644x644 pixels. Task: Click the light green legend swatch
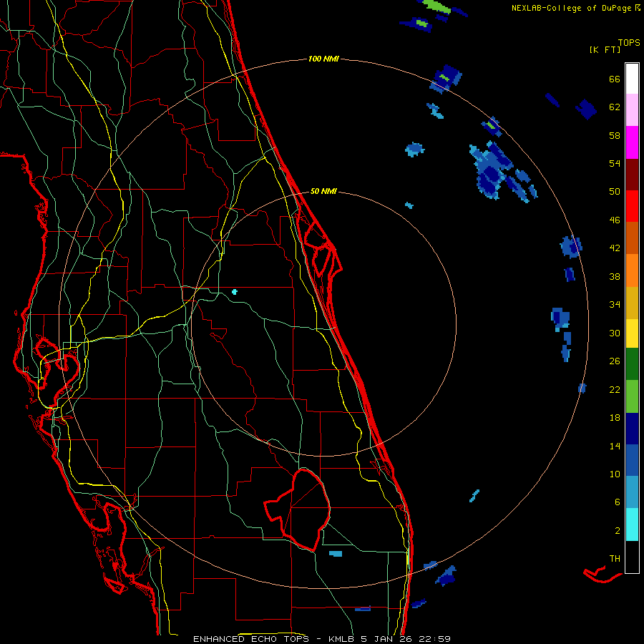tap(632, 396)
